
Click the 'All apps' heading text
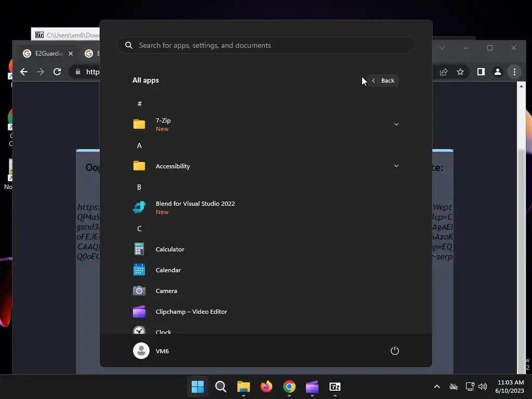pyautogui.click(x=145, y=81)
